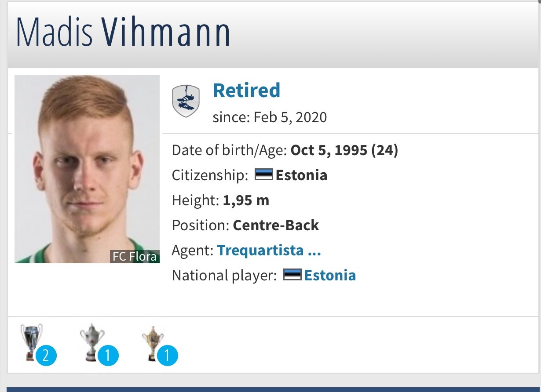The height and width of the screenshot is (392, 541).
Task: Click the date of birth value
Action: [x=344, y=150]
